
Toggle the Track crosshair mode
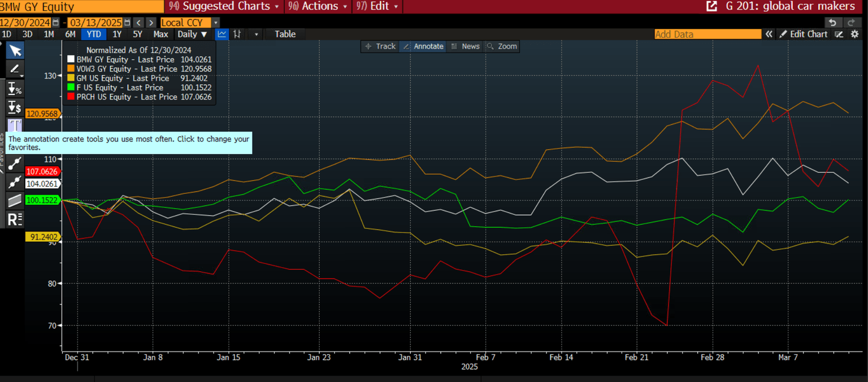(x=380, y=46)
